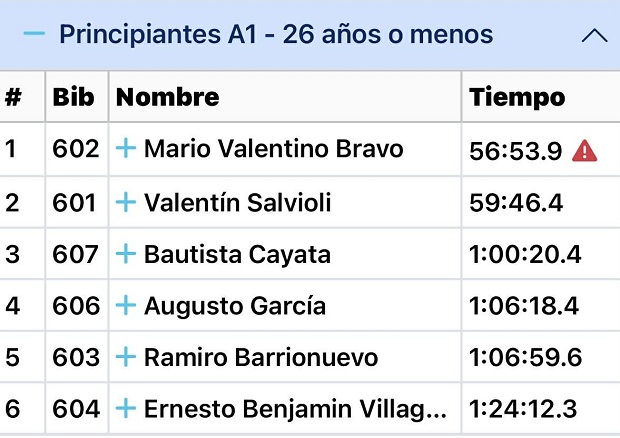
Task: Click red warning triangle next to 56:53.9
Action: pyautogui.click(x=584, y=151)
